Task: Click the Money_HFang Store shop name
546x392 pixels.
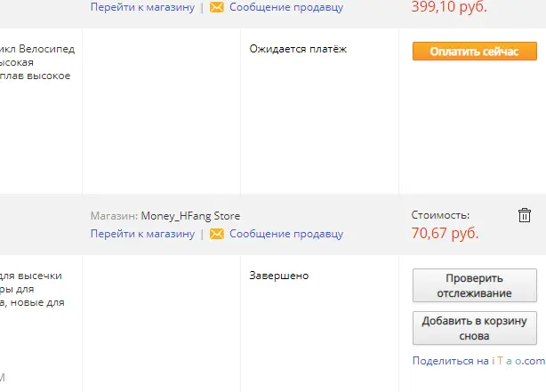Action: [190, 216]
